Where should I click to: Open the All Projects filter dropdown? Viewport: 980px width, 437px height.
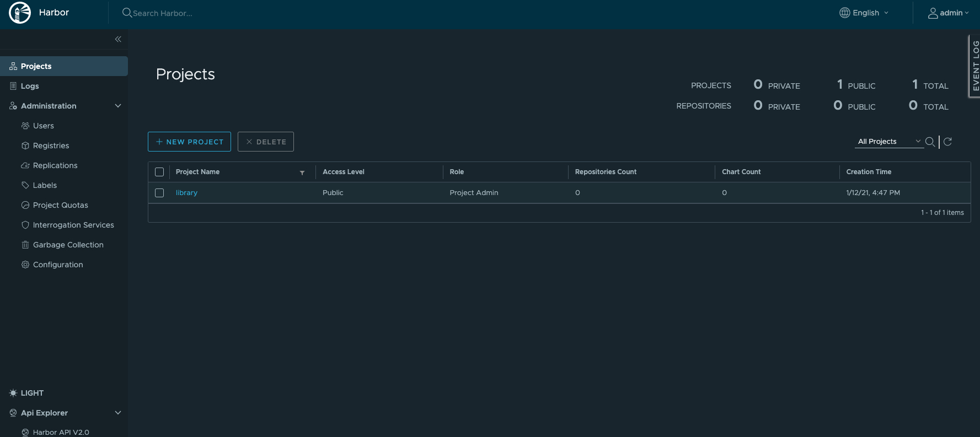click(890, 142)
